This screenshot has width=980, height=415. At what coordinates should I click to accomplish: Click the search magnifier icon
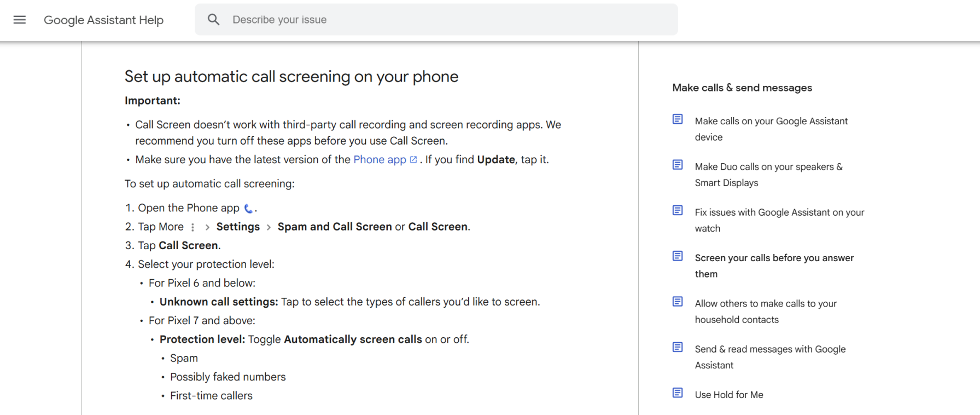(214, 20)
